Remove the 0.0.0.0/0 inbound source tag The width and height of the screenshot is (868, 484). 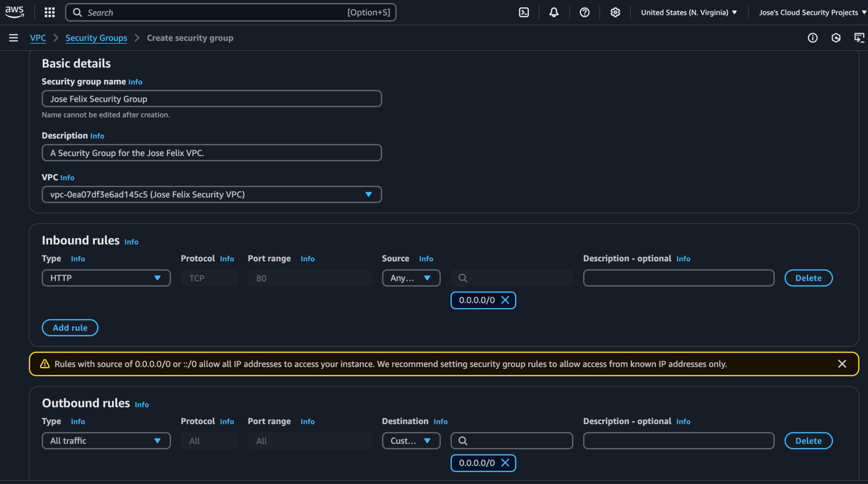pos(505,300)
